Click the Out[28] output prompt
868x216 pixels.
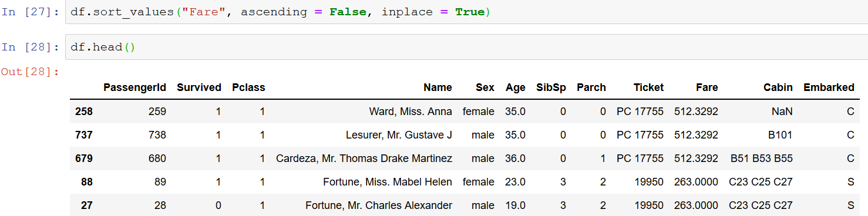click(x=30, y=72)
